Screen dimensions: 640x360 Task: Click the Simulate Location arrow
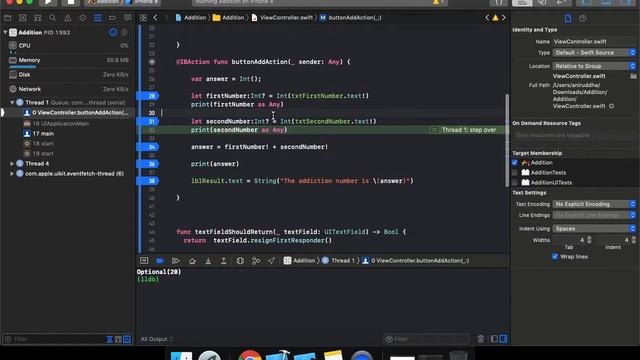[271, 260]
